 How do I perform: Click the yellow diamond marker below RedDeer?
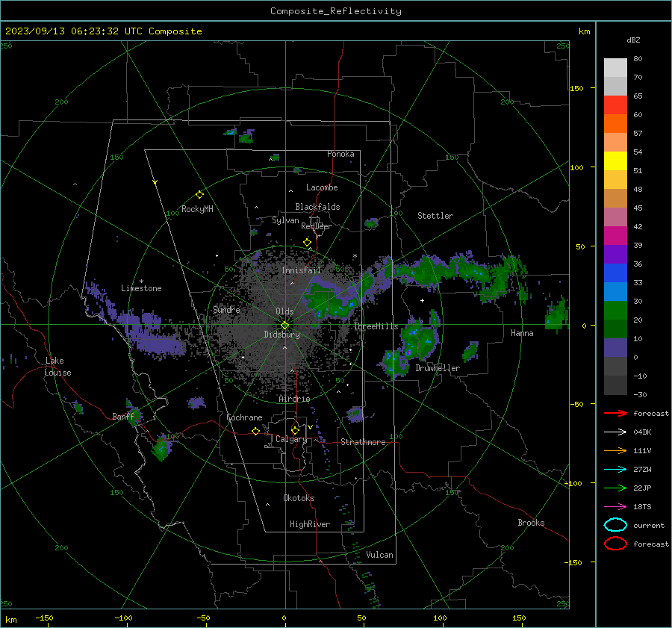307,243
